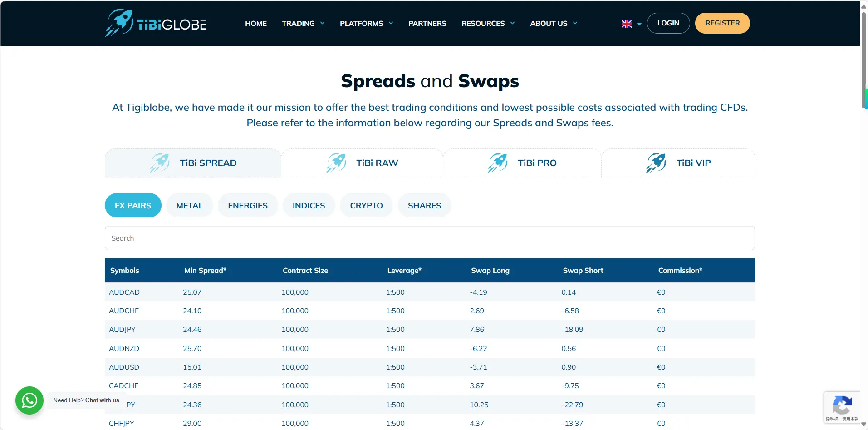Viewport: 868px width, 430px height.
Task: Expand the RESOURCES menu chevron
Action: [x=513, y=23]
